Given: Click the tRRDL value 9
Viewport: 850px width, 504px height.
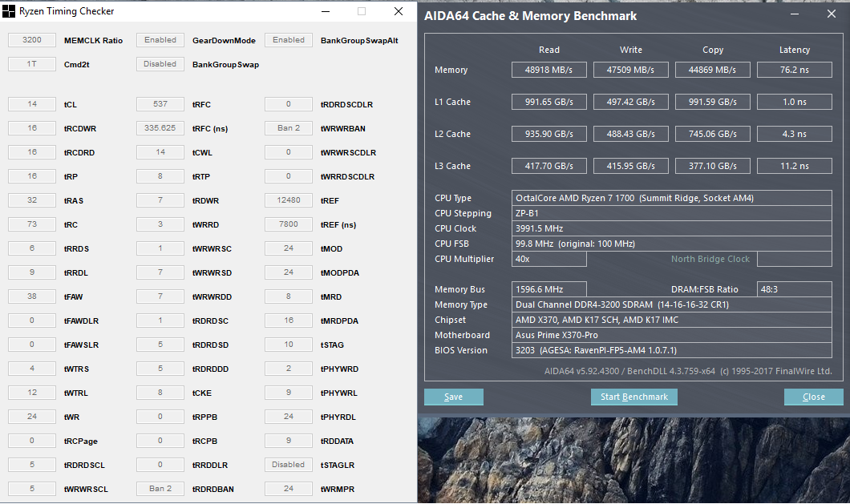Looking at the screenshot, I should pos(32,272).
